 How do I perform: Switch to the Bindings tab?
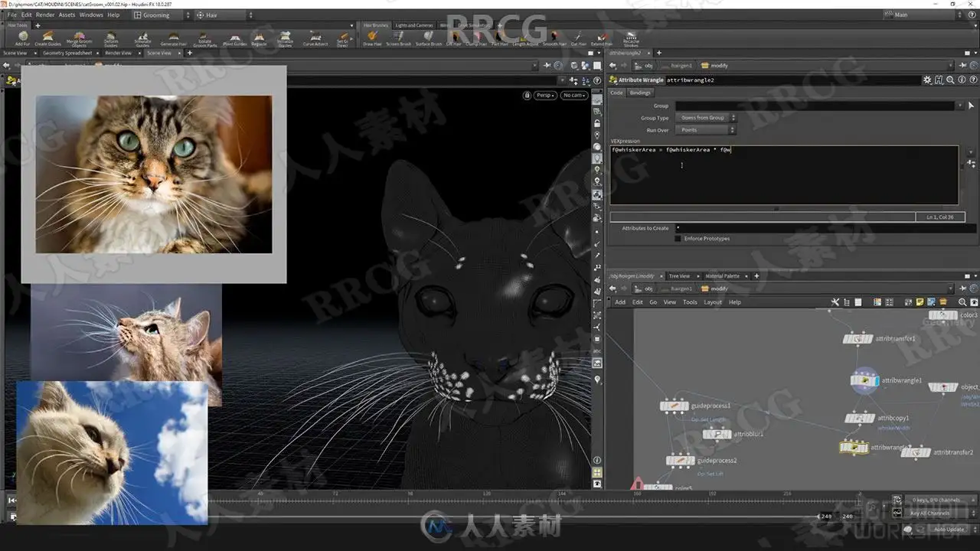coord(640,93)
